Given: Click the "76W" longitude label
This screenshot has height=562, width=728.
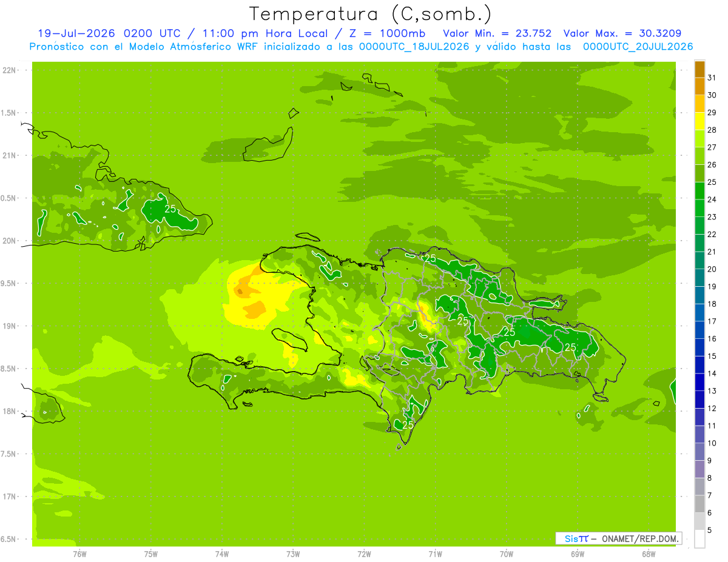Looking at the screenshot, I should point(79,554).
